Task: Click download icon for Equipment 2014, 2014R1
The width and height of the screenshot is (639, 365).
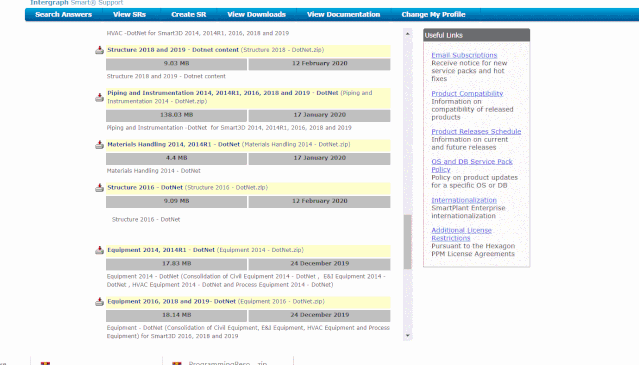Action: pyautogui.click(x=99, y=250)
